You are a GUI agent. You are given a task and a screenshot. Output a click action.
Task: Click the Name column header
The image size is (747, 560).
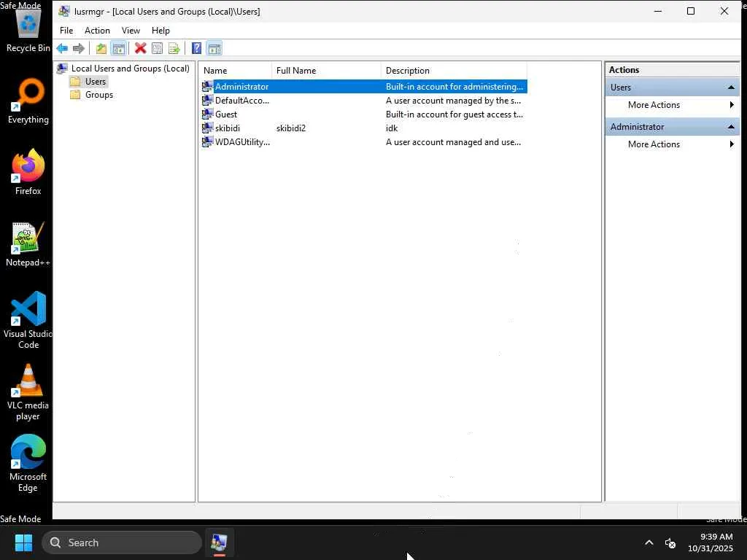[236, 71]
